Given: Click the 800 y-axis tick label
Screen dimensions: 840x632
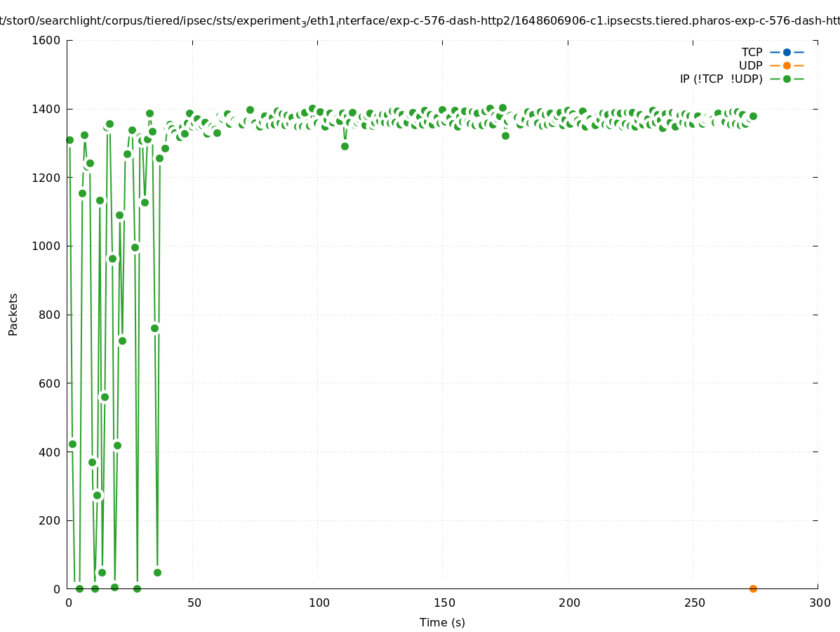Looking at the screenshot, I should click(49, 315).
